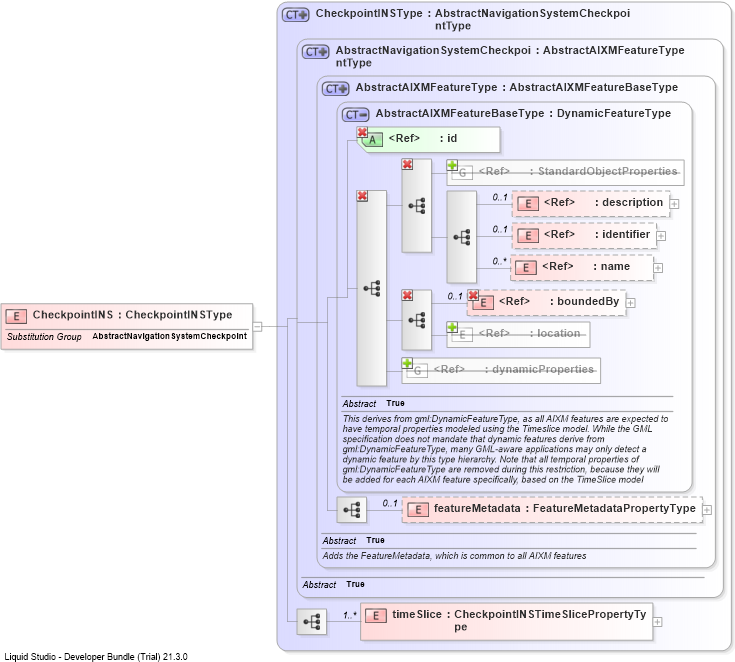The height and width of the screenshot is (662, 735).
Task: Click the 'AbstractAIXMFeatureType : AbstractAIXMFeatureBaseType' header text
Action: (x=517, y=88)
